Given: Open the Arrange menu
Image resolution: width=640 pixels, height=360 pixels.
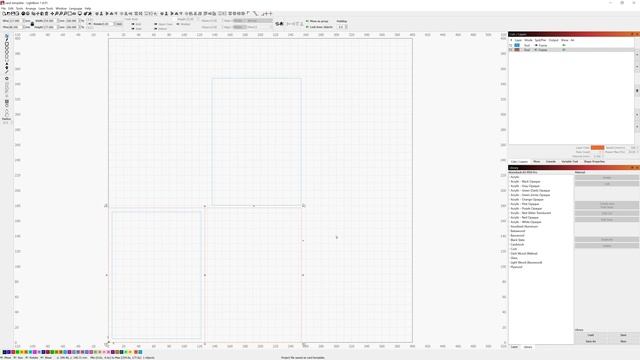Looking at the screenshot, I should [31, 8].
